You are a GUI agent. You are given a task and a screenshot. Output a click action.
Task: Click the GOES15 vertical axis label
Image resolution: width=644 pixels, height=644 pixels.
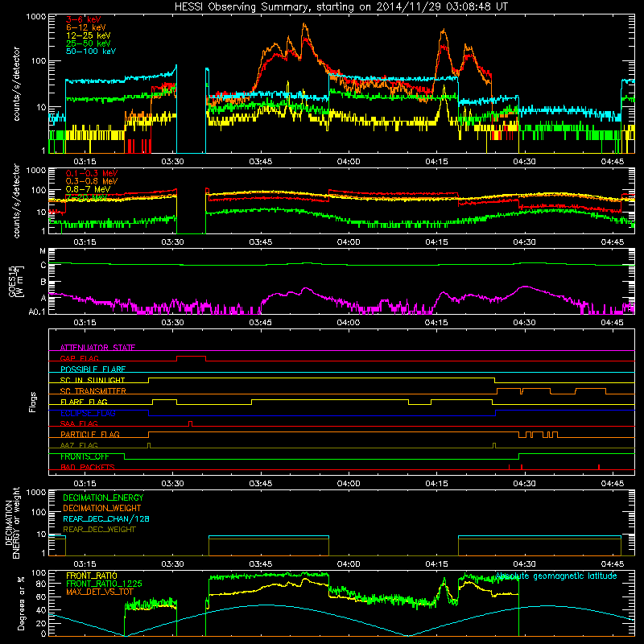tap(16, 282)
